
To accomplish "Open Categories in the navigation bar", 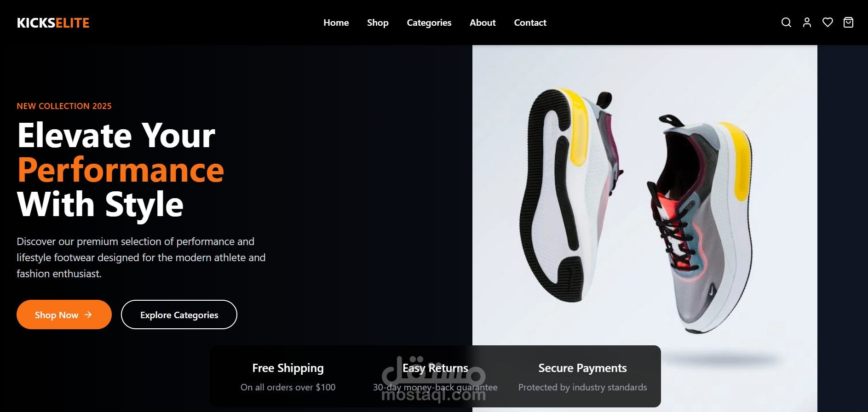I will click(x=429, y=23).
